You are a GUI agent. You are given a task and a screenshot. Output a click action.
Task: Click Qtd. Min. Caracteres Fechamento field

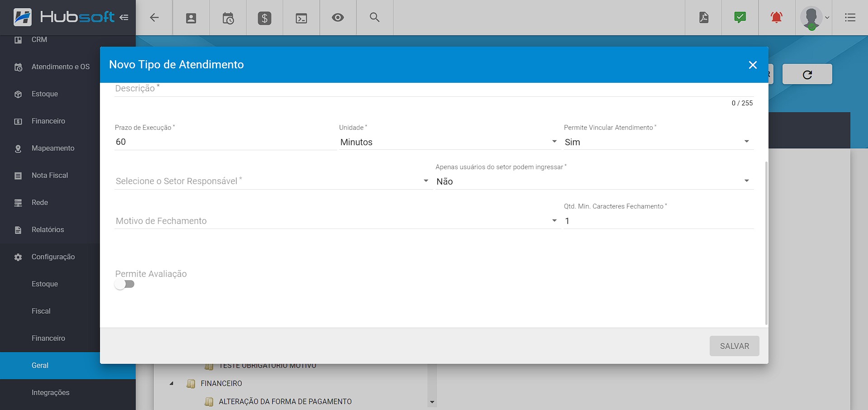coord(658,221)
